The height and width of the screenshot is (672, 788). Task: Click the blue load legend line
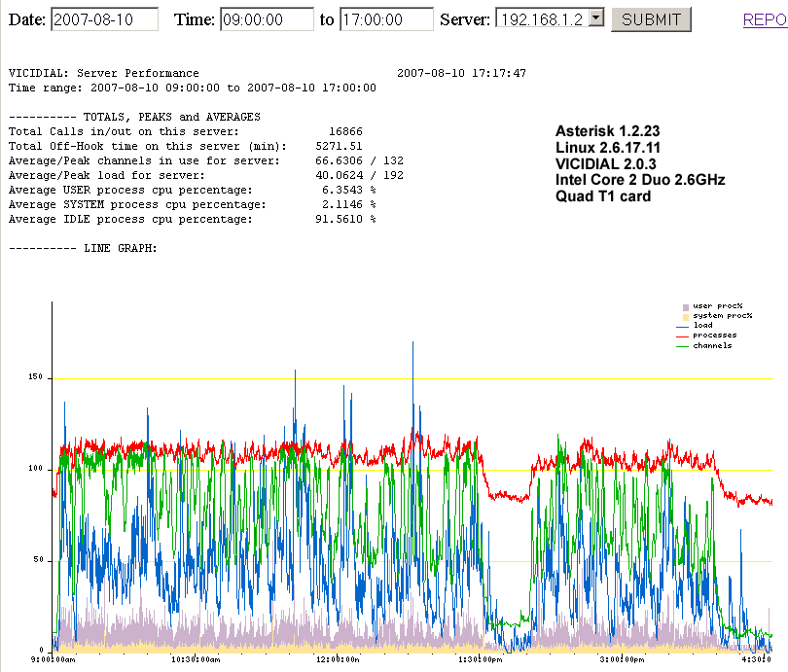click(683, 327)
